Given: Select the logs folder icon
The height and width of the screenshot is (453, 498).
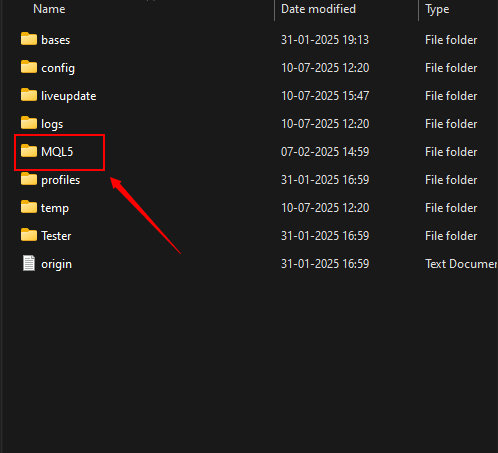Looking at the screenshot, I should tap(29, 123).
